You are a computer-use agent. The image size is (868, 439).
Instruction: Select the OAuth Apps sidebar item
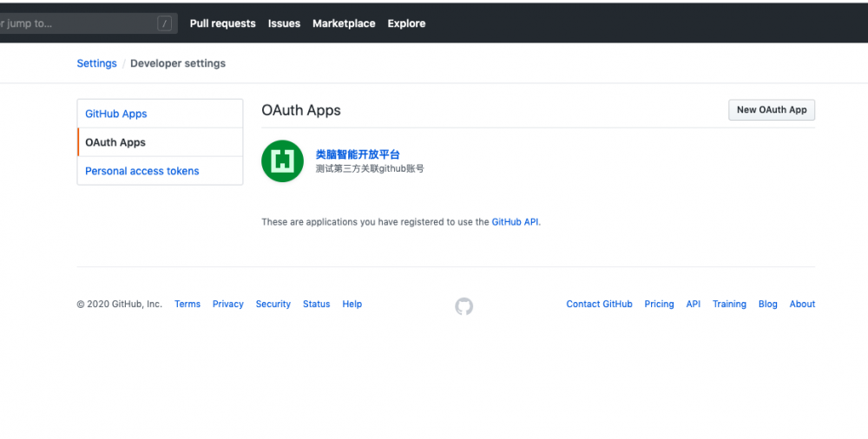point(115,142)
